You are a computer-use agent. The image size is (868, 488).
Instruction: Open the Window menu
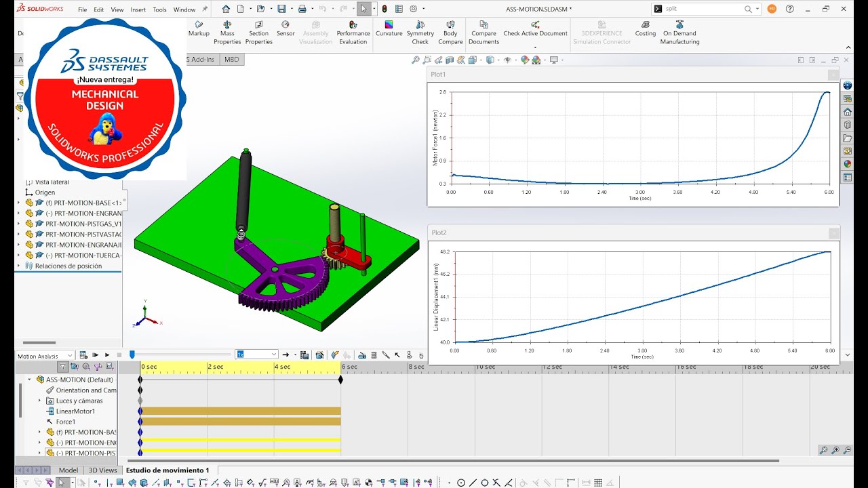tap(184, 9)
